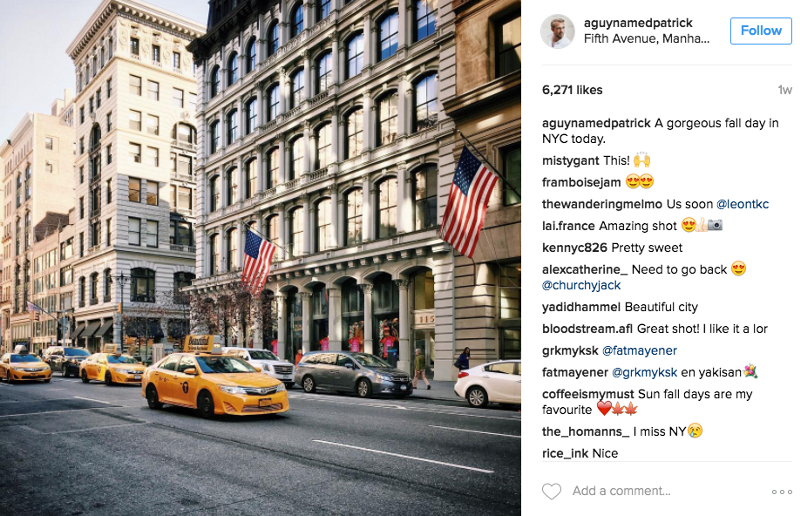800x516 pixels.
Task: Follow aguynamedpatrick
Action: 760,31
